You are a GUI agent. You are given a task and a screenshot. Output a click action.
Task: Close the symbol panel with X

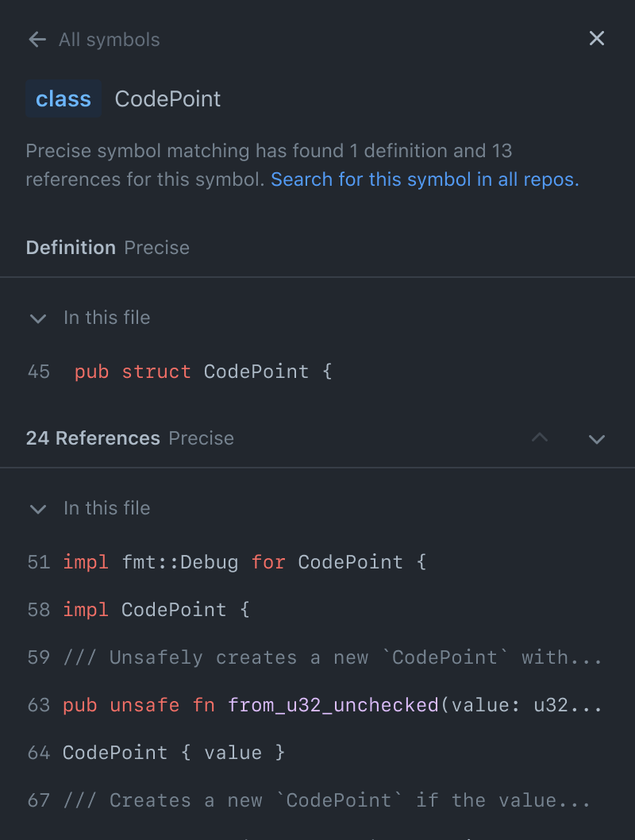pos(597,38)
